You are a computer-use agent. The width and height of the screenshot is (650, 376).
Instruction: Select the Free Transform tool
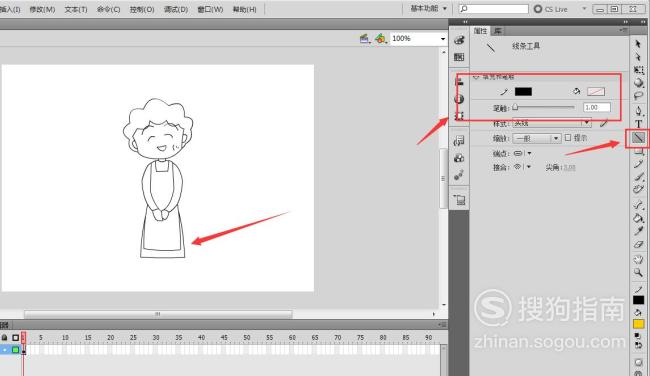(x=638, y=70)
